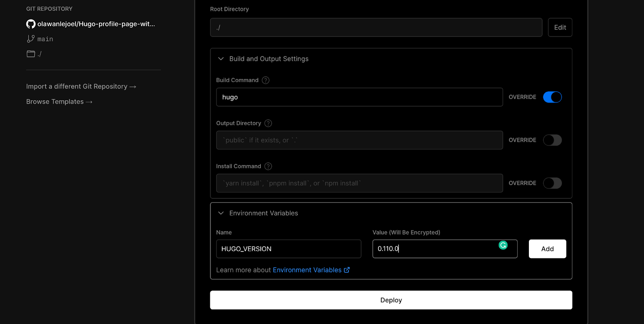Click the Add environment variable button
The image size is (644, 324).
tap(547, 249)
